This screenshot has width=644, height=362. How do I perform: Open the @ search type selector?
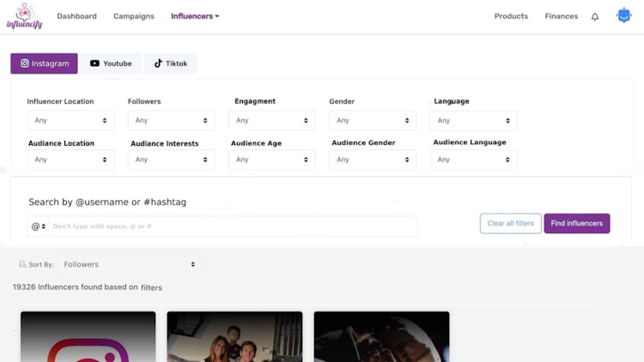[39, 226]
